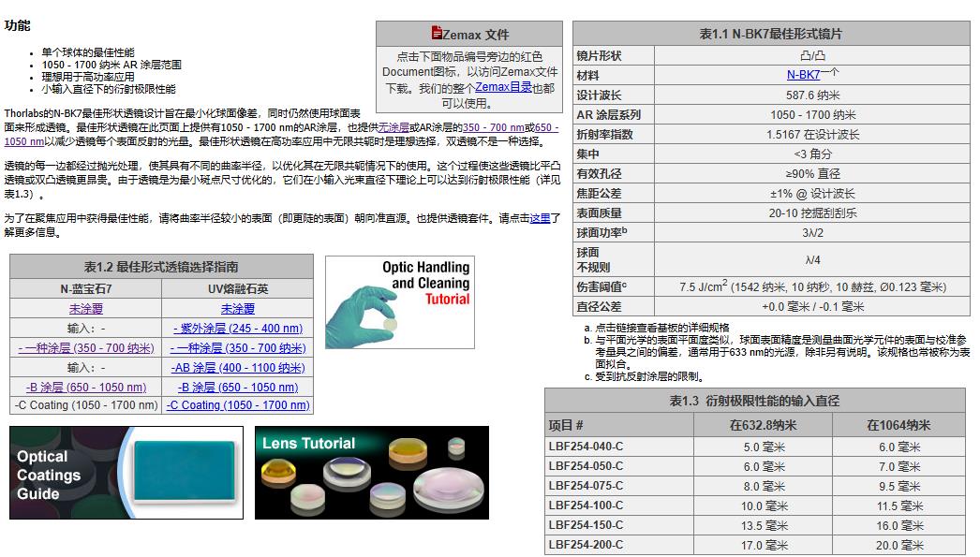Click the red Zemax document icon
Image resolution: width=980 pixels, height=557 pixels.
(x=437, y=33)
